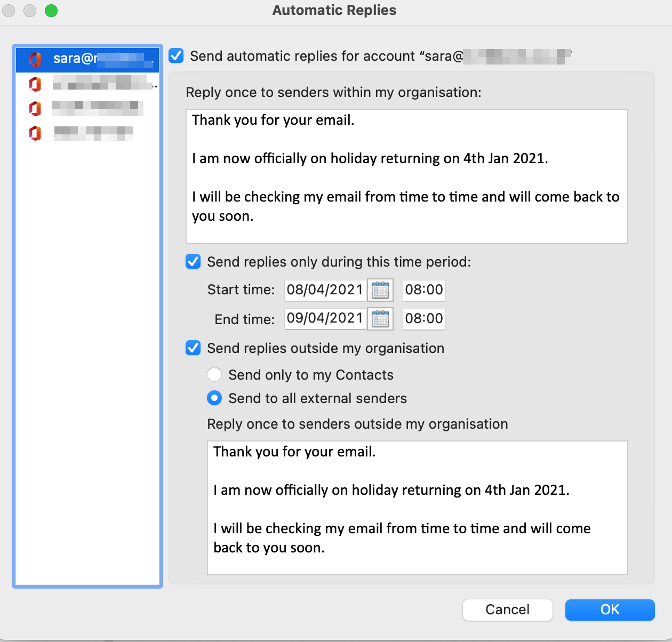Click the Office icon beside the fourth account
The image size is (672, 642).
[34, 133]
